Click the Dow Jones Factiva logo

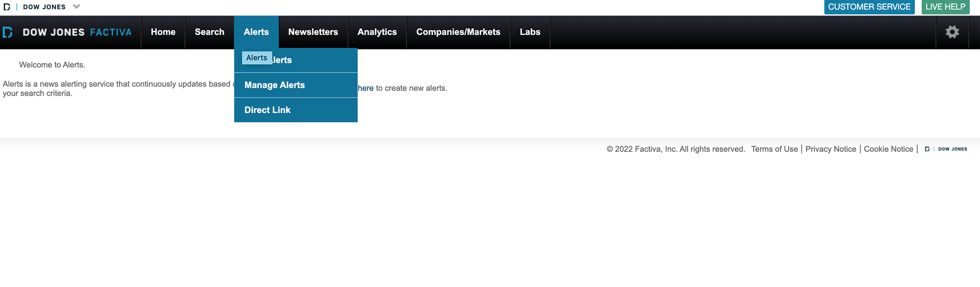67,32
